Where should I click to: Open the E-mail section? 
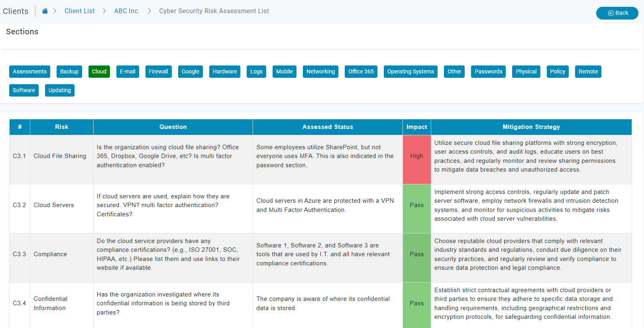[x=128, y=71]
